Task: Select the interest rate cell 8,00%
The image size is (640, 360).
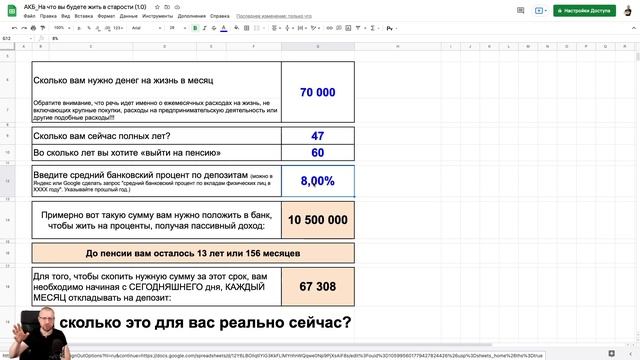Action: tap(318, 181)
